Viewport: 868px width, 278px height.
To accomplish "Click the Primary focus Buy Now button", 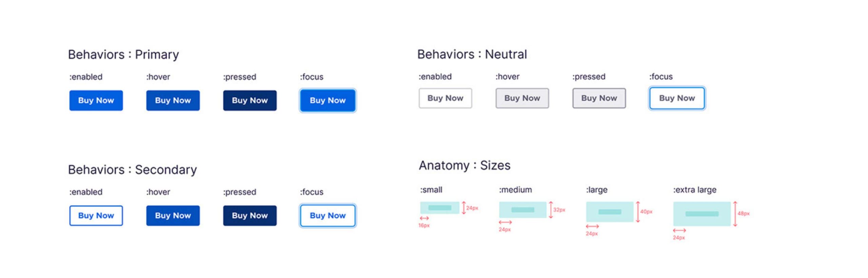I will pos(328,100).
